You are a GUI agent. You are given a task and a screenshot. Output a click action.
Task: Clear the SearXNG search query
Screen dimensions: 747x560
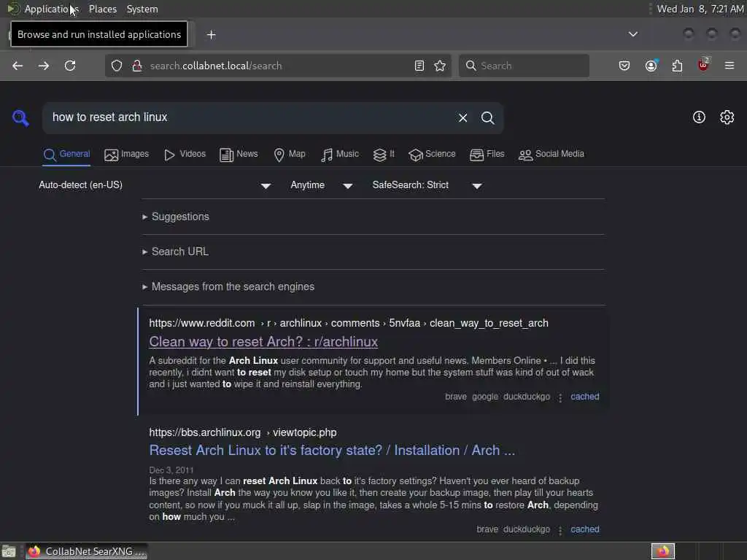coord(462,117)
